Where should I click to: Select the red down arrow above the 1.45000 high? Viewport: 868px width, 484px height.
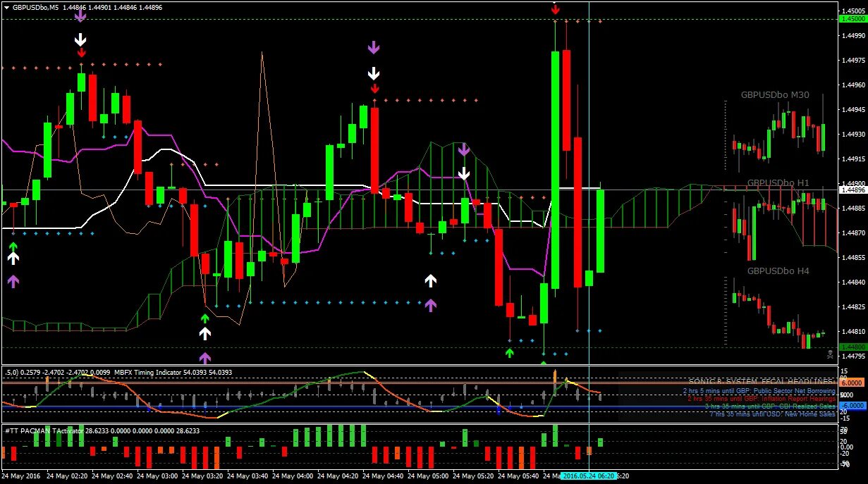click(556, 9)
